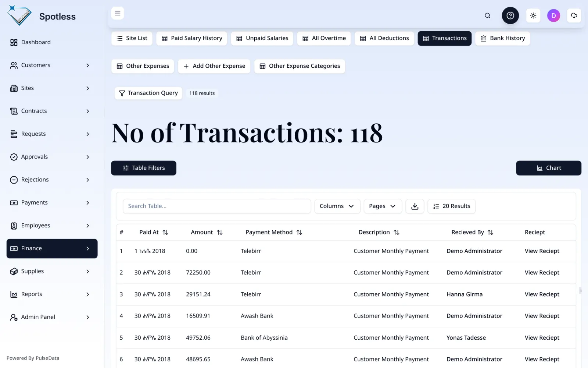Image resolution: width=588 pixels, height=368 pixels.
Task: Open the Payments sidebar item
Action: point(52,202)
